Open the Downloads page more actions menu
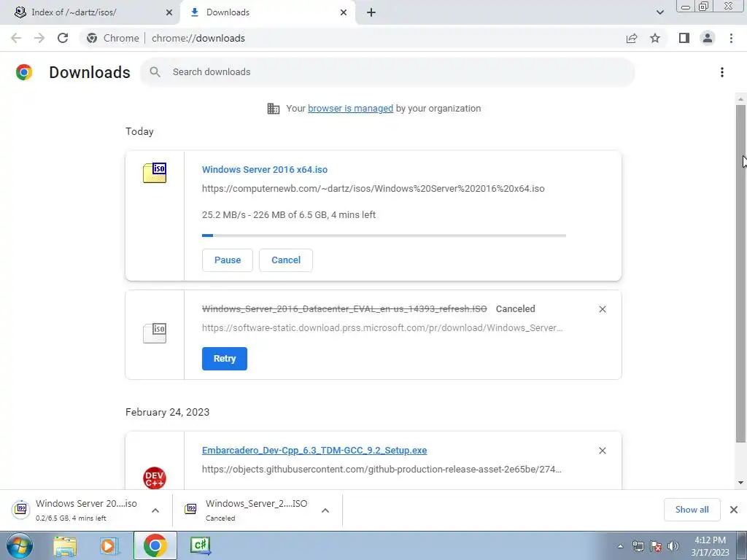 coord(722,72)
